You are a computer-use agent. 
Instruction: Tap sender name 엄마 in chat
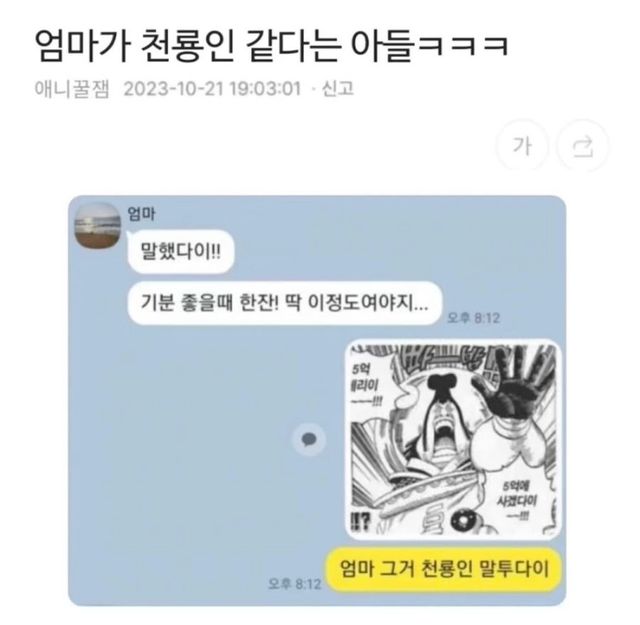(141, 214)
